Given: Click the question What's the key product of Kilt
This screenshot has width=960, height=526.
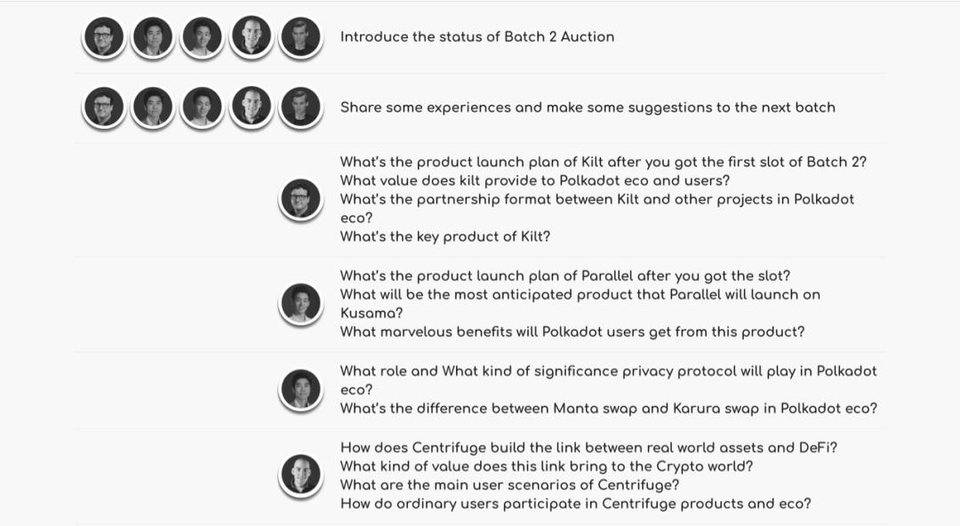Looking at the screenshot, I should tap(445, 236).
